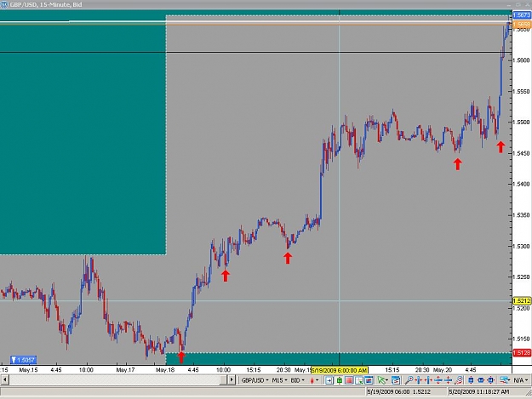Viewport: 532px width, 399px height.
Task: Click first blue candle bar-width icon
Action: tap(471, 380)
